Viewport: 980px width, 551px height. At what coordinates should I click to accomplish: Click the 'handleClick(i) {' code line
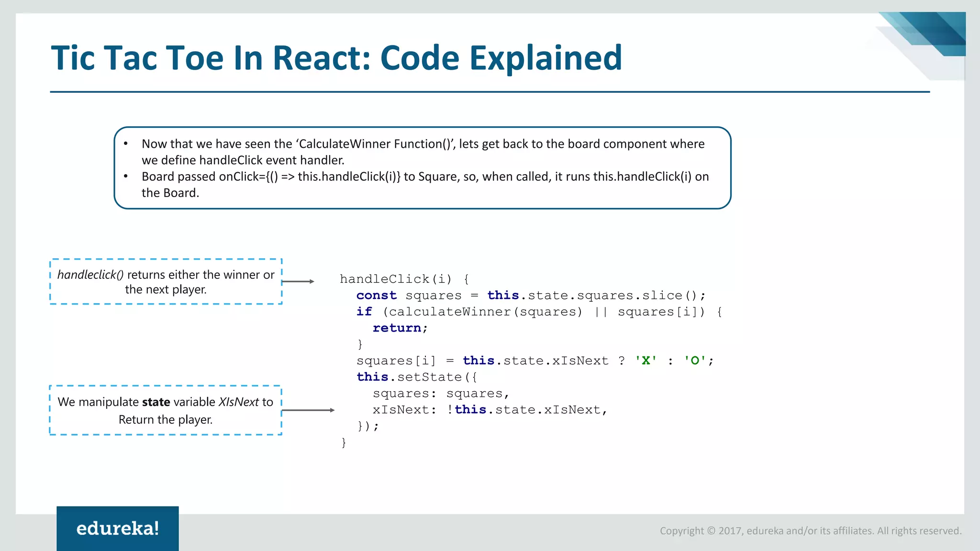click(x=404, y=279)
